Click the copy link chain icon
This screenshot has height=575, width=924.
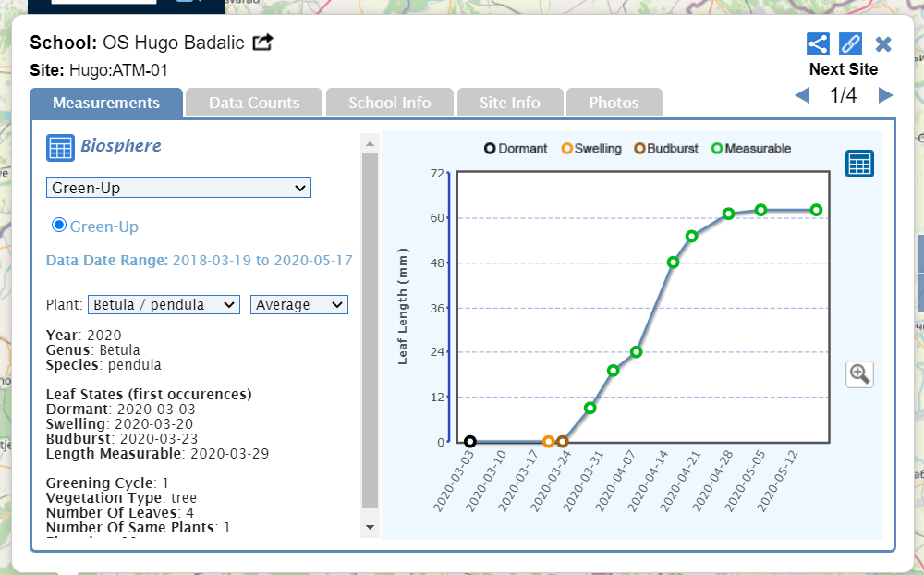coord(850,44)
